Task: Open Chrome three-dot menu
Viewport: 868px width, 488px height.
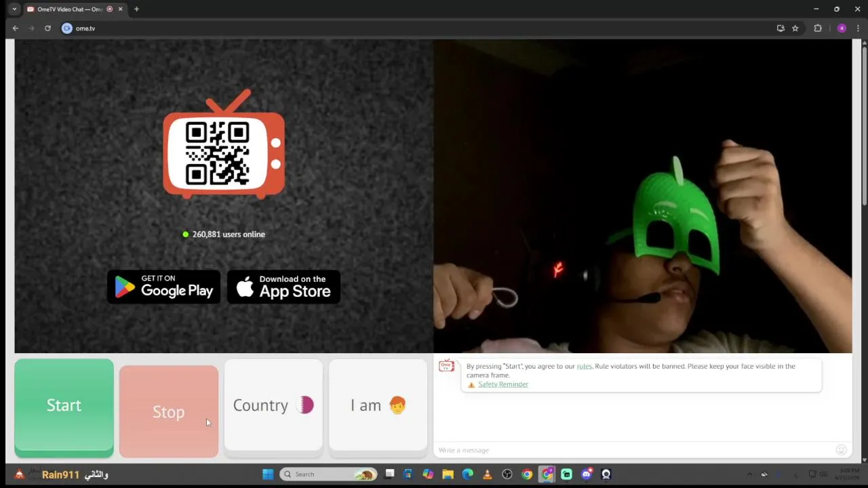Action: point(858,28)
